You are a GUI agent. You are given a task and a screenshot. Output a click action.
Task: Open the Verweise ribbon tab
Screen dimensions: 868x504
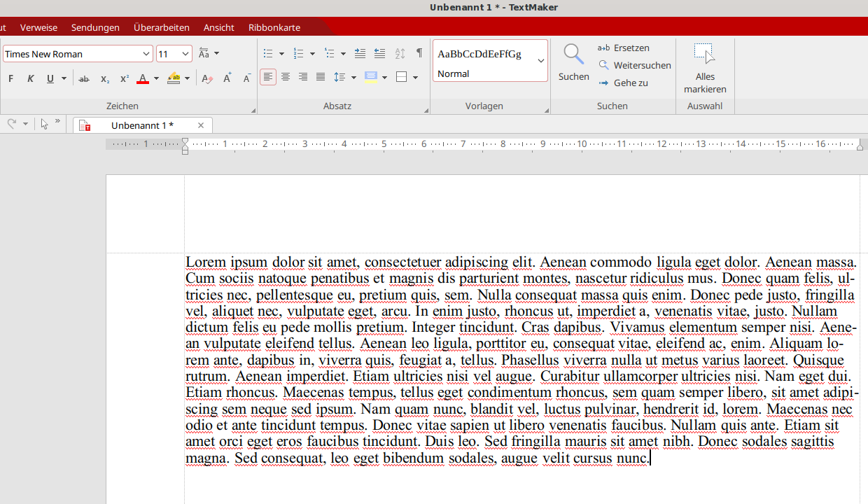coord(38,27)
